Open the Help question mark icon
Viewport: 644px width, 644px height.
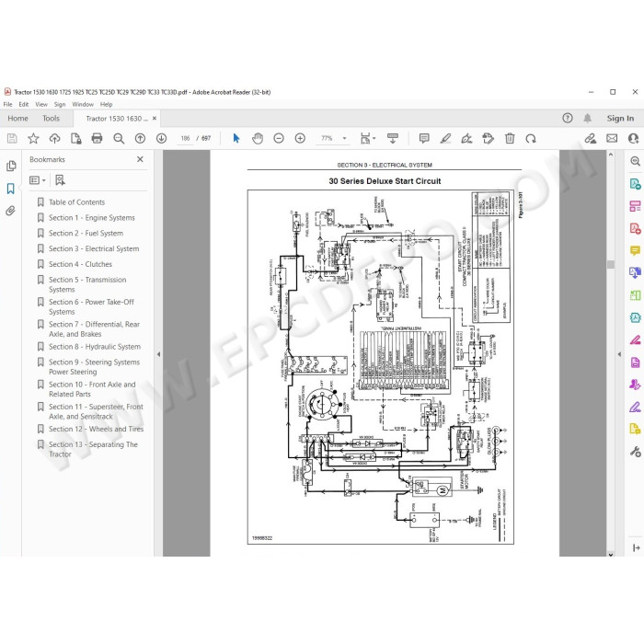(x=568, y=119)
